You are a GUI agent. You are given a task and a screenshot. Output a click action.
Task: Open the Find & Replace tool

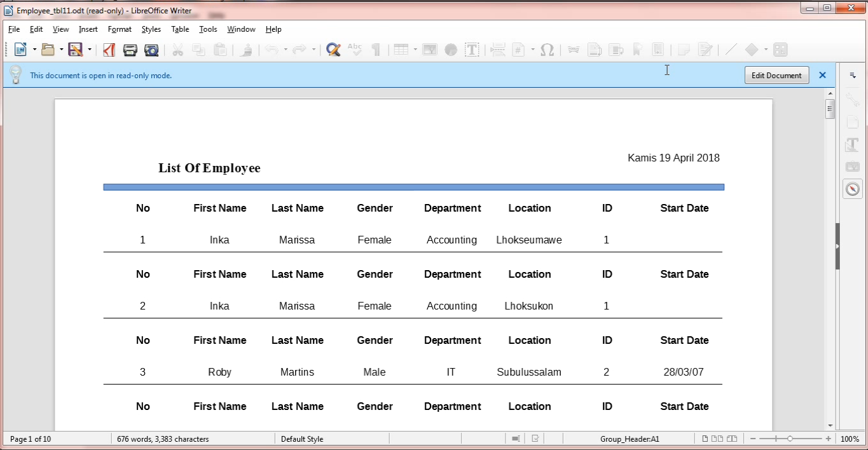coord(333,50)
